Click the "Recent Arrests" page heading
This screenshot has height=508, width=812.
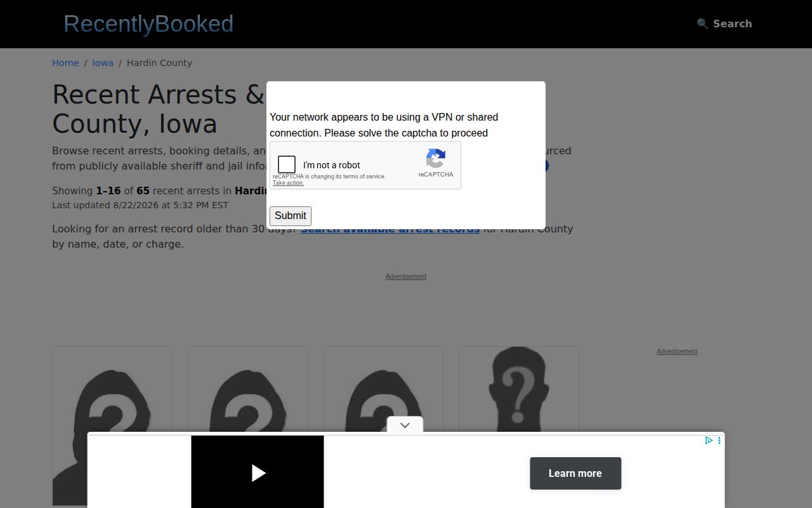[x=159, y=109]
